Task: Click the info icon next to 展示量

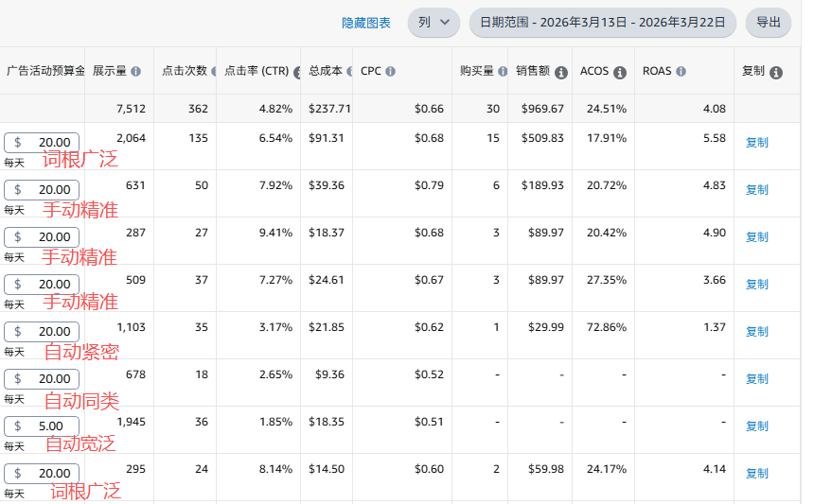Action: (x=135, y=72)
